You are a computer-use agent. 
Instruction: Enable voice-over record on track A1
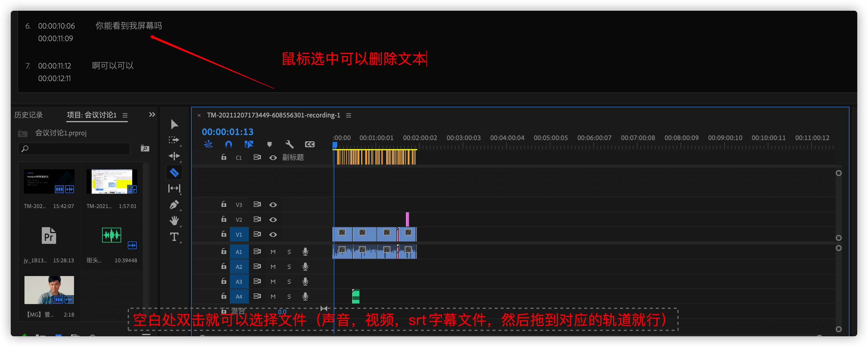click(305, 251)
